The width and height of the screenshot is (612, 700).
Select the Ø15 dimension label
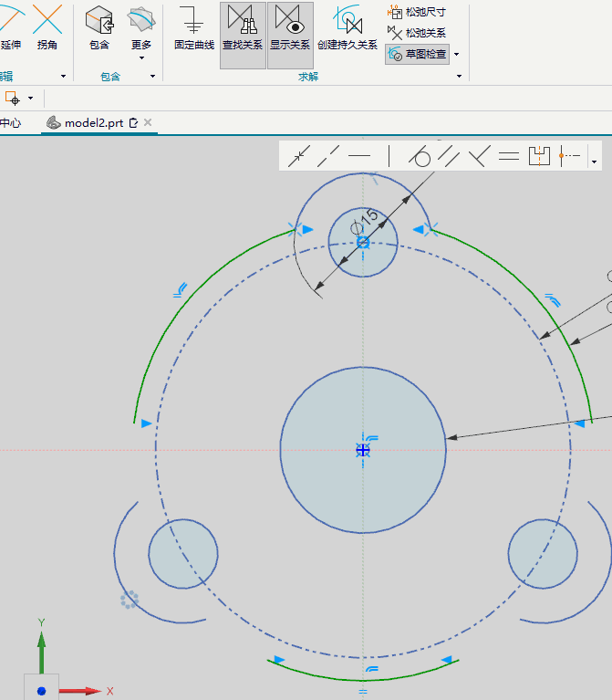365,222
